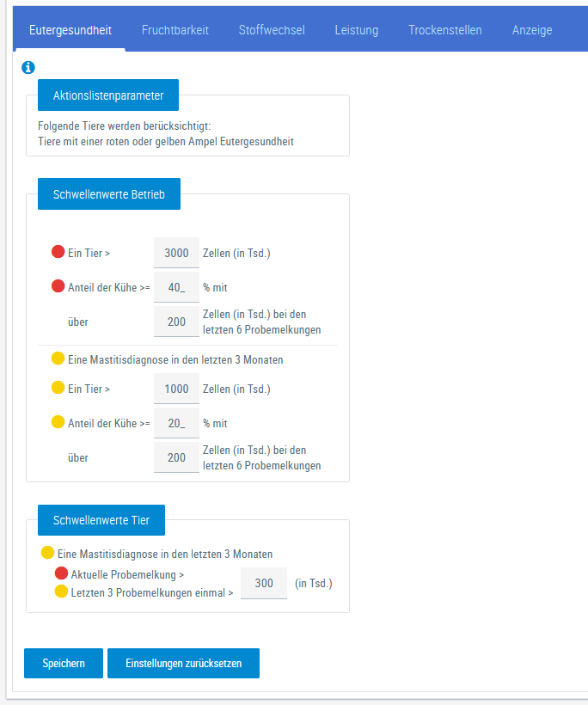Screen dimensions: 588x705
Task: Click yellow dot next to 'Letzten 3 Probemelkungen einmal'
Action: point(61,592)
